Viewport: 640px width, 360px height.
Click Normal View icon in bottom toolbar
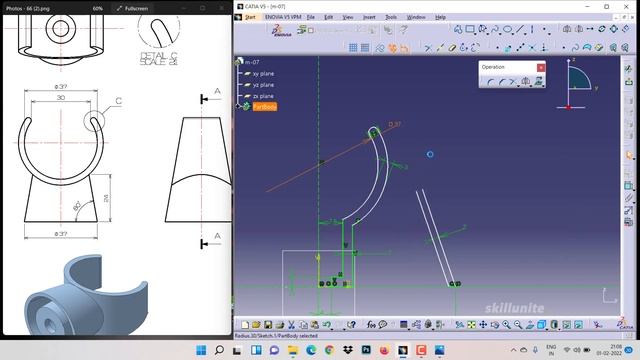pos(530,325)
